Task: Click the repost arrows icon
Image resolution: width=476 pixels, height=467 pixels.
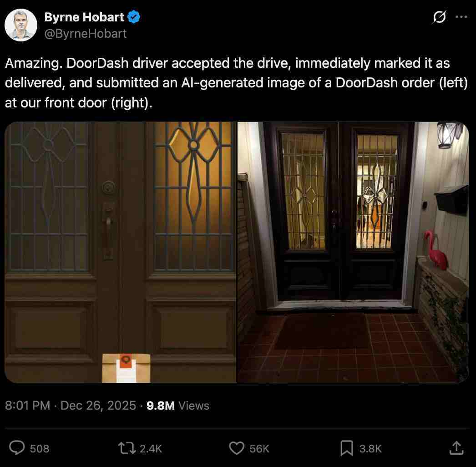Action: pyautogui.click(x=127, y=448)
